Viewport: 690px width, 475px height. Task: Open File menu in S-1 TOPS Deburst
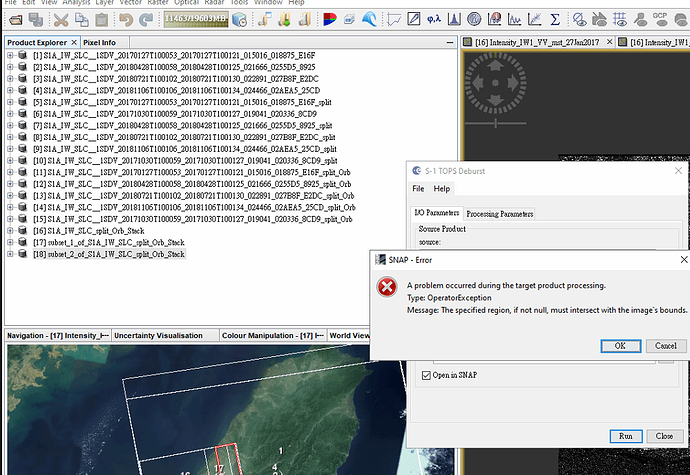[418, 189]
